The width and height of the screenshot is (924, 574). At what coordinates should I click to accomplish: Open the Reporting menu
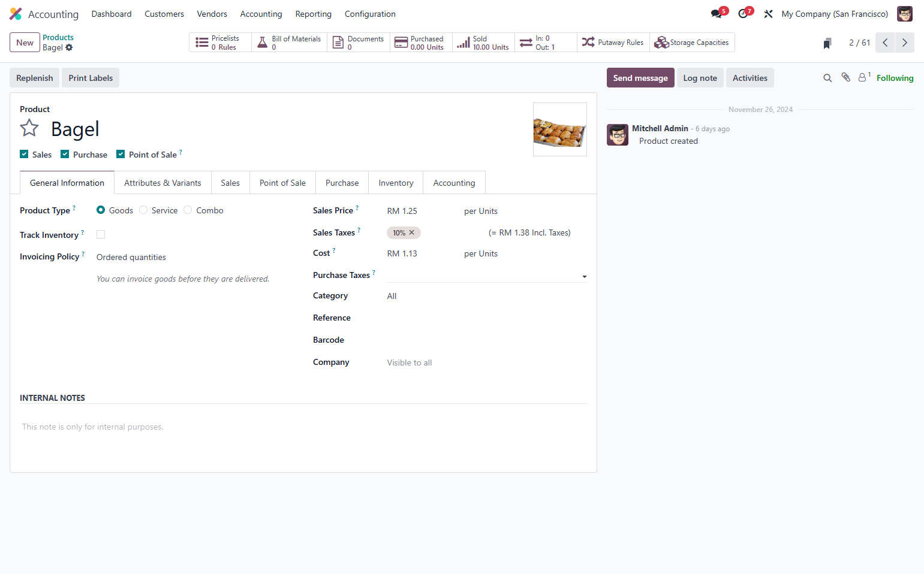[x=313, y=14]
